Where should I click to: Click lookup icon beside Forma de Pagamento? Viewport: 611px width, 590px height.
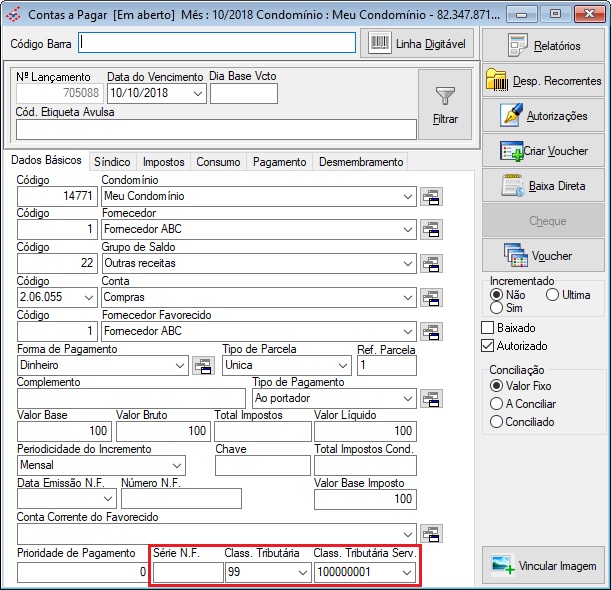click(203, 366)
